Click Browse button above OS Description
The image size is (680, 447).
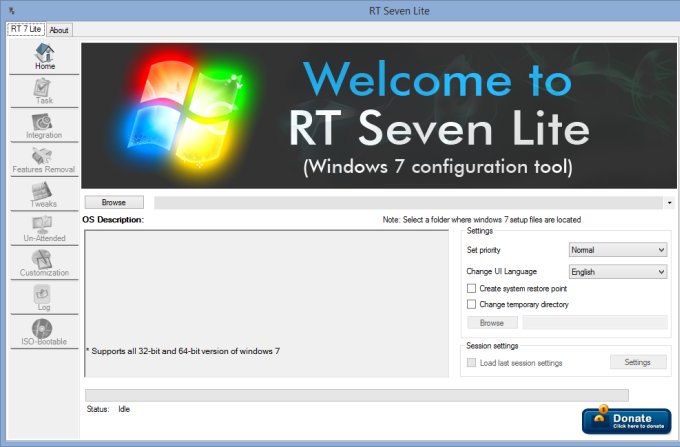[114, 202]
